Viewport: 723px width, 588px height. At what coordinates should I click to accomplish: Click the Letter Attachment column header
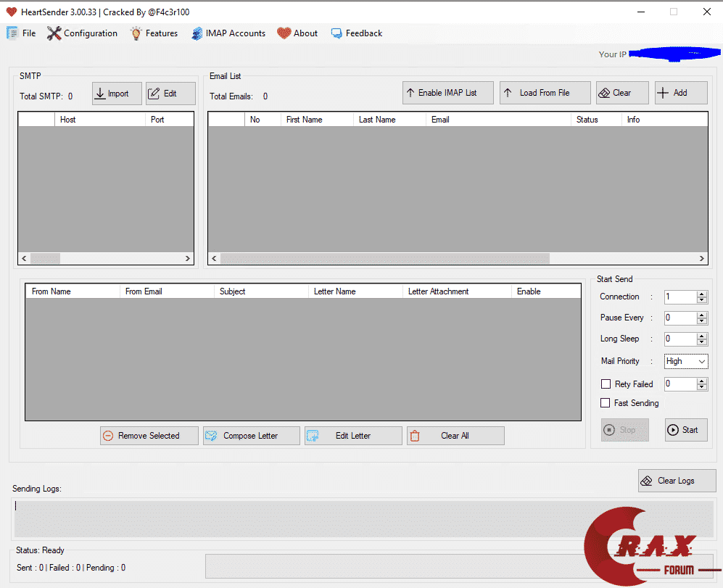(457, 291)
